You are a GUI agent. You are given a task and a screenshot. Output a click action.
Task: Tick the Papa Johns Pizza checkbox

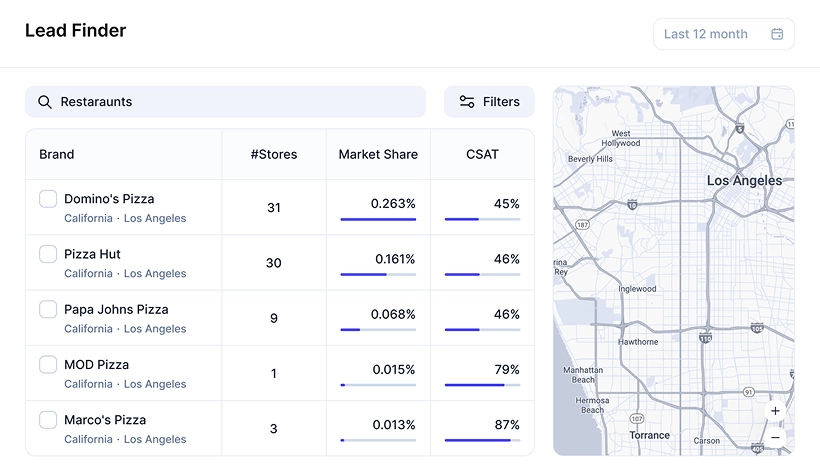48,309
